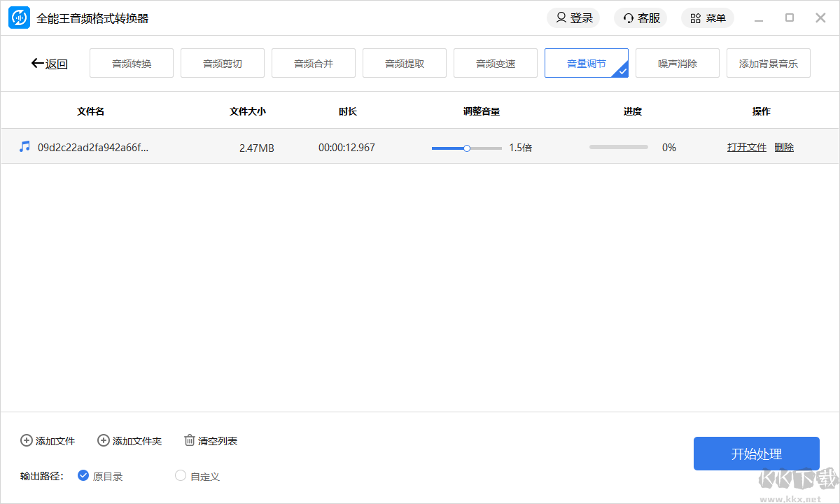
Task: Open the 音频合并 feature tab
Action: tap(313, 63)
